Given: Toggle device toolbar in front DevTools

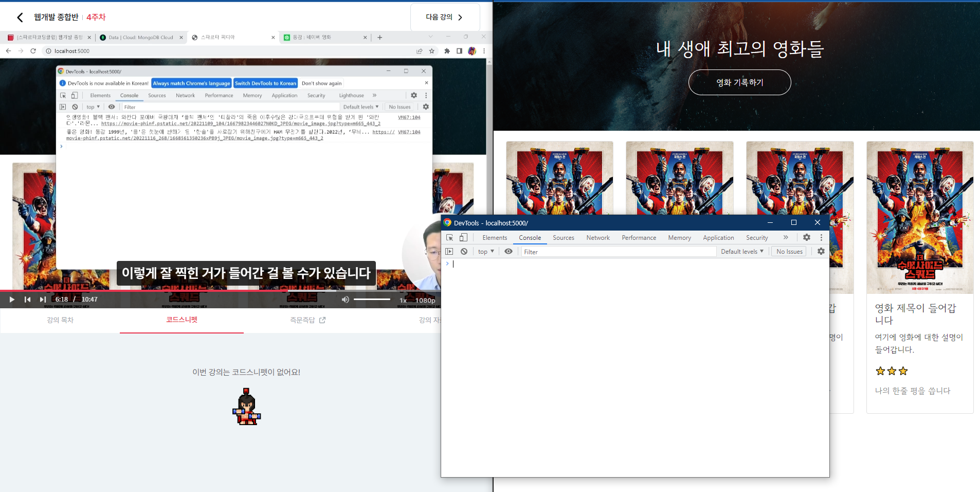Looking at the screenshot, I should 463,237.
